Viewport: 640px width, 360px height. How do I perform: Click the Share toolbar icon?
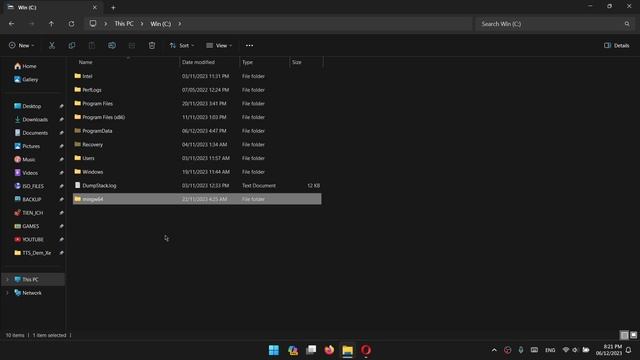coord(132,45)
